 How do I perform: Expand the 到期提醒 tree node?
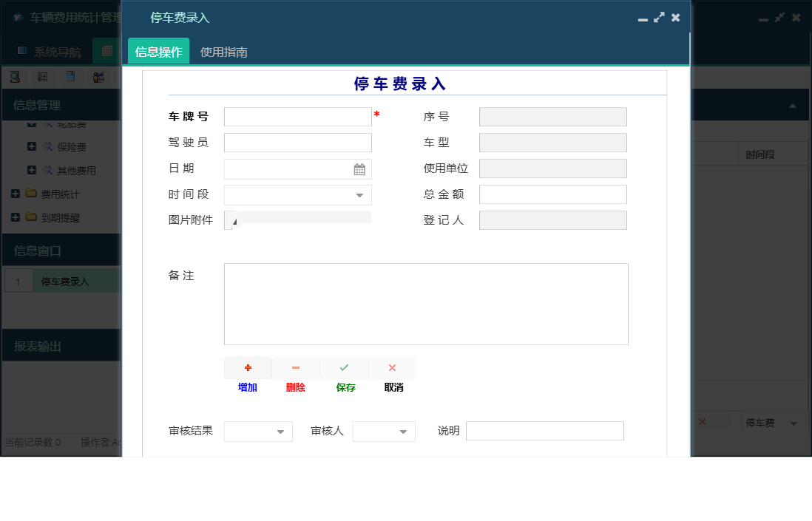click(x=16, y=217)
